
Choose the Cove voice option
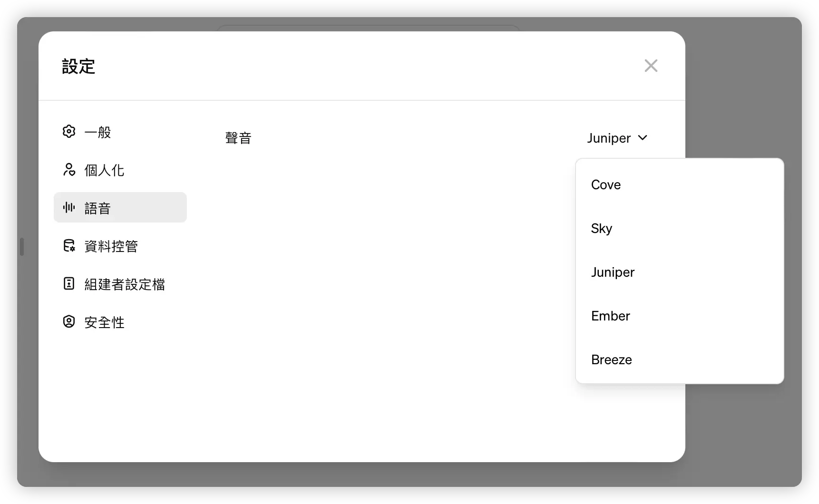pyautogui.click(x=679, y=184)
